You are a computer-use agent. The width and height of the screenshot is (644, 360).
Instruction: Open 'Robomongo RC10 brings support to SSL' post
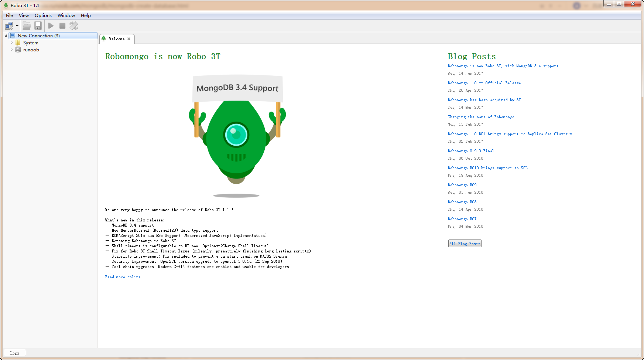(x=487, y=168)
